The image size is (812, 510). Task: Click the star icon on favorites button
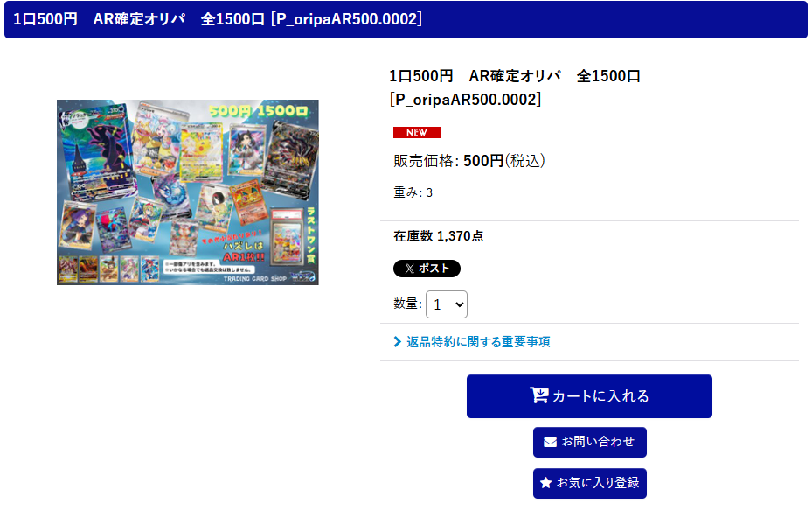pyautogui.click(x=545, y=483)
